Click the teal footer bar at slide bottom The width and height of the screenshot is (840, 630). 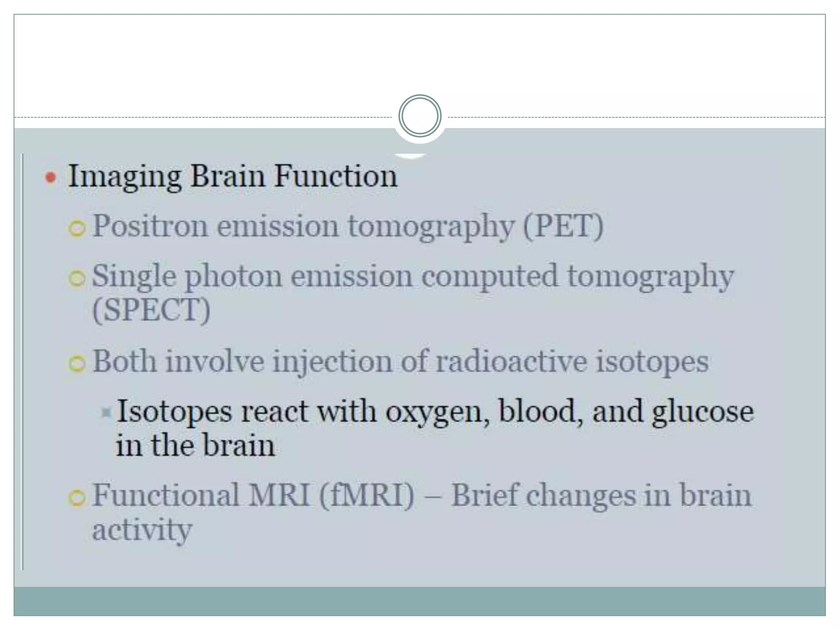point(420,601)
